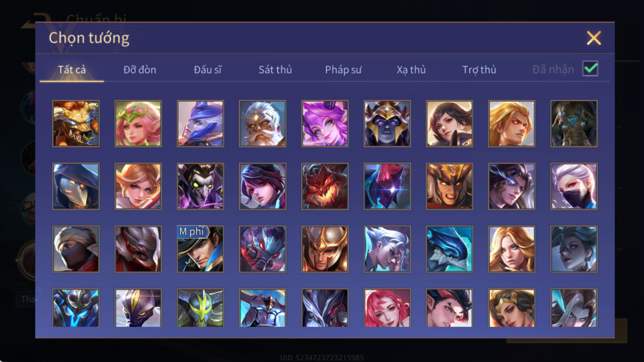Viewport: 644px width, 362px height.
Task: Show the Sát thủ heroes tab
Action: coord(275,70)
